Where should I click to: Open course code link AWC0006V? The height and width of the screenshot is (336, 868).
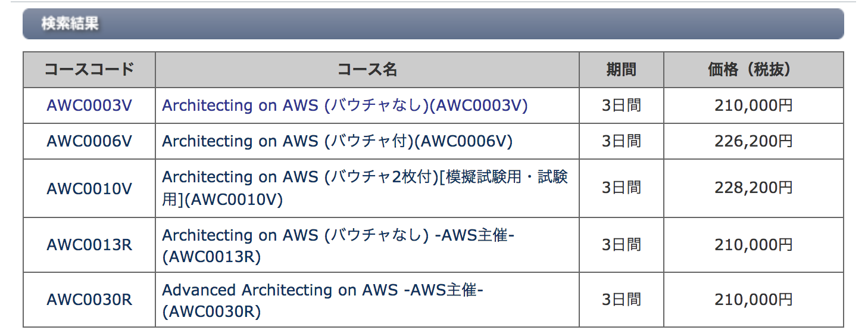coord(89,141)
